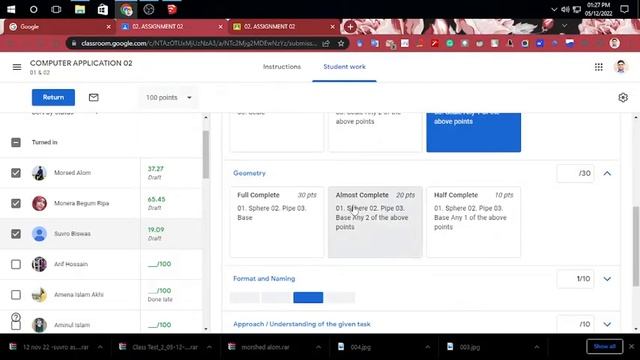This screenshot has width=640, height=360.
Task: Switch to the second 02. ASSIGNMENT 02 tab
Action: [x=282, y=27]
